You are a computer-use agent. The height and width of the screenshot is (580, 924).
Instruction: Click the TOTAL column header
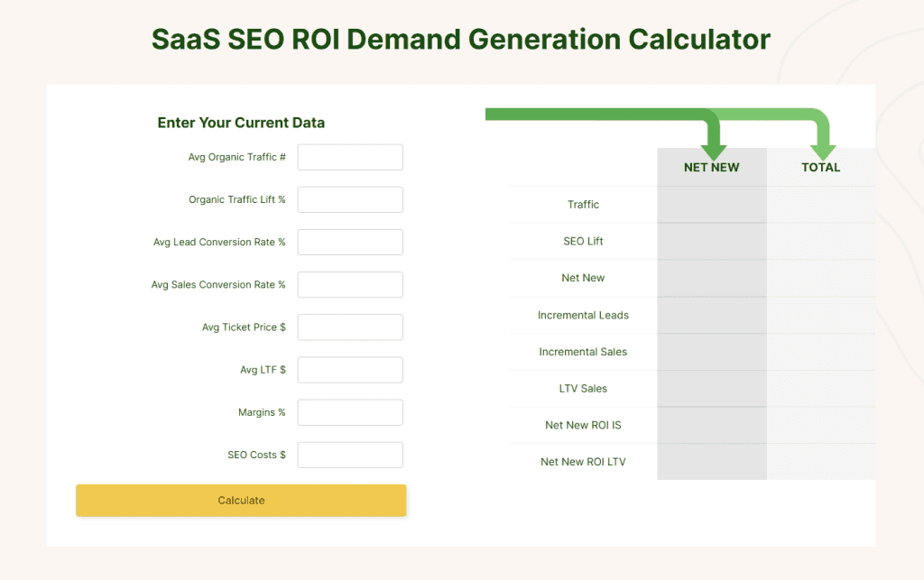point(820,167)
